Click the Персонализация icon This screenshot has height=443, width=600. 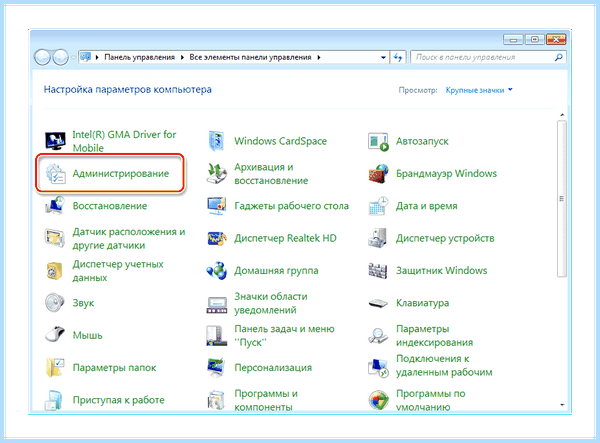click(x=217, y=368)
